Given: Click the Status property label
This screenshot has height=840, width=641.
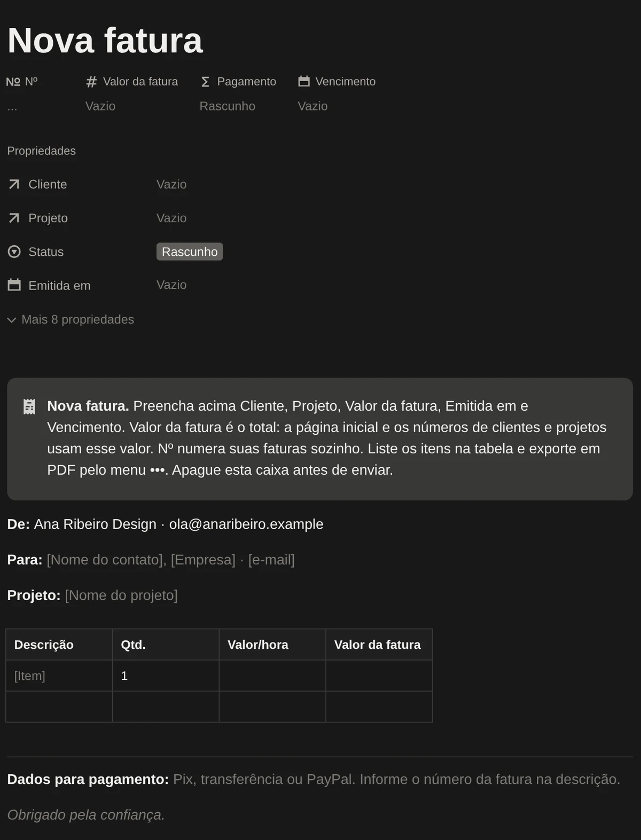Looking at the screenshot, I should coord(46,252).
